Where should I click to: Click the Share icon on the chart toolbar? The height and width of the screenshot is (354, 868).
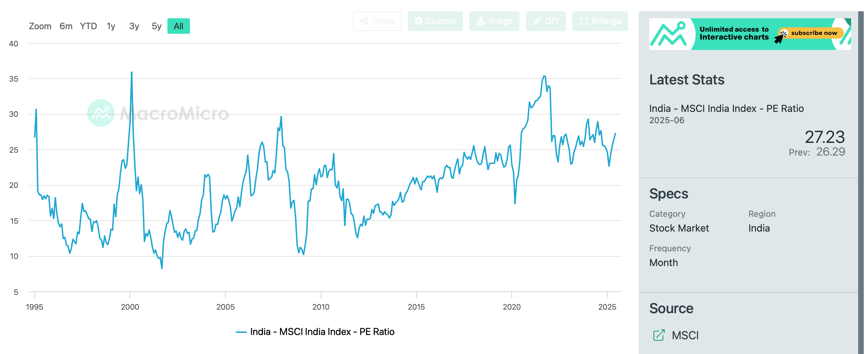click(x=376, y=21)
